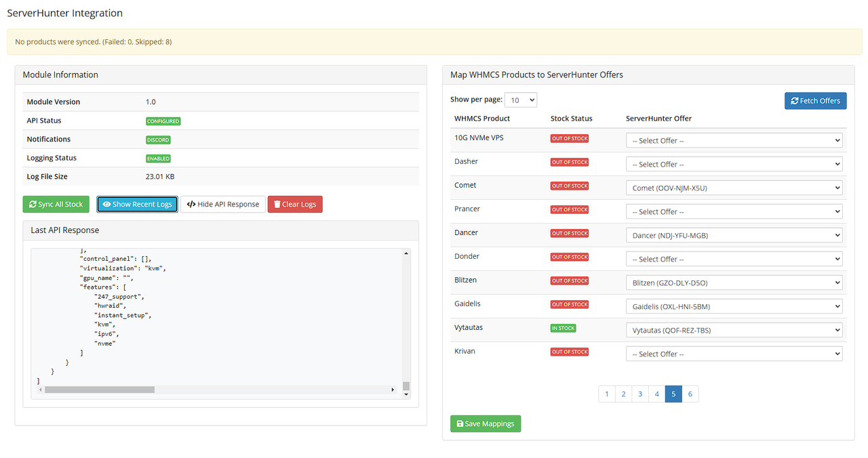Open offer dropdown for 10G NVMe VPS
The image size is (868, 458).
734,140
